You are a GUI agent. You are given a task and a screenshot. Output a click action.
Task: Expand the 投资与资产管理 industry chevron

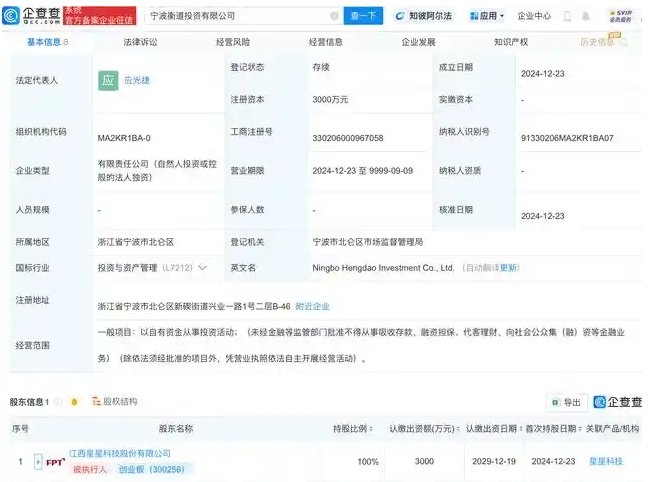click(x=202, y=268)
